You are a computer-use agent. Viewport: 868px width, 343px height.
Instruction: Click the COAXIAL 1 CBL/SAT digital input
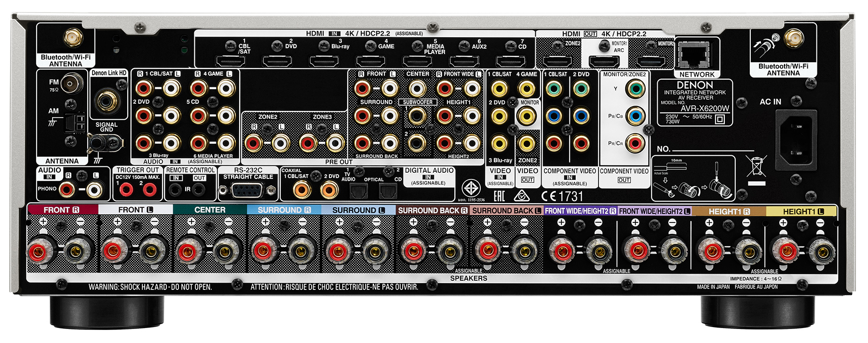click(302, 190)
